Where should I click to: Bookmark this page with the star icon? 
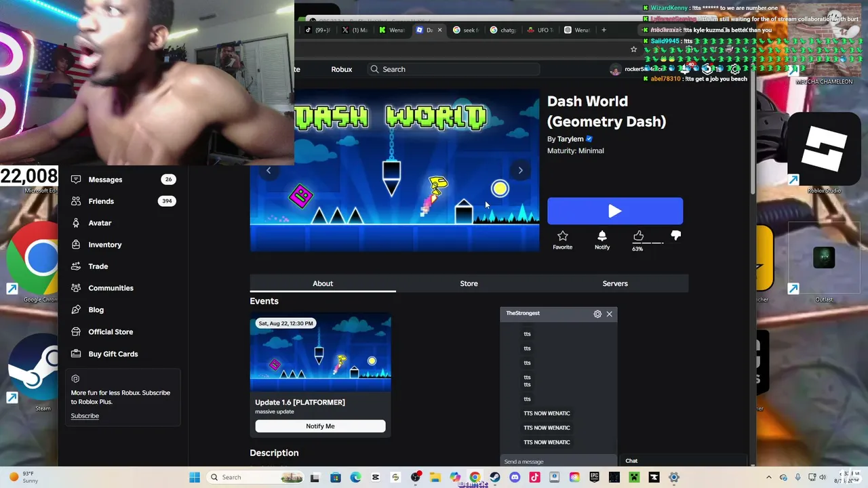(633, 49)
